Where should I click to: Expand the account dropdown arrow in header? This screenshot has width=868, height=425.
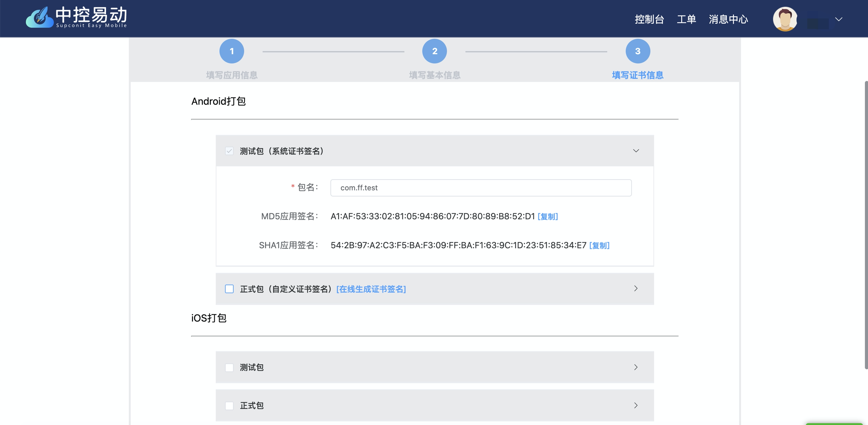tap(839, 19)
